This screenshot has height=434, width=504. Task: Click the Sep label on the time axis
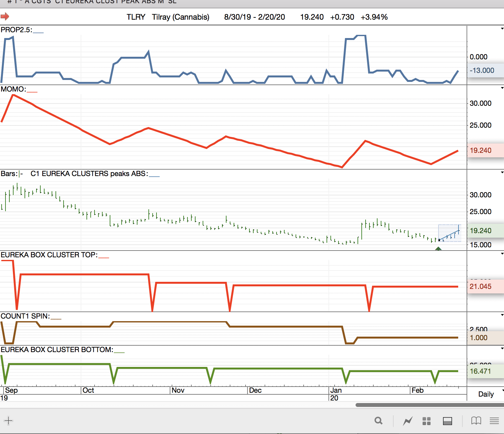coord(11,390)
